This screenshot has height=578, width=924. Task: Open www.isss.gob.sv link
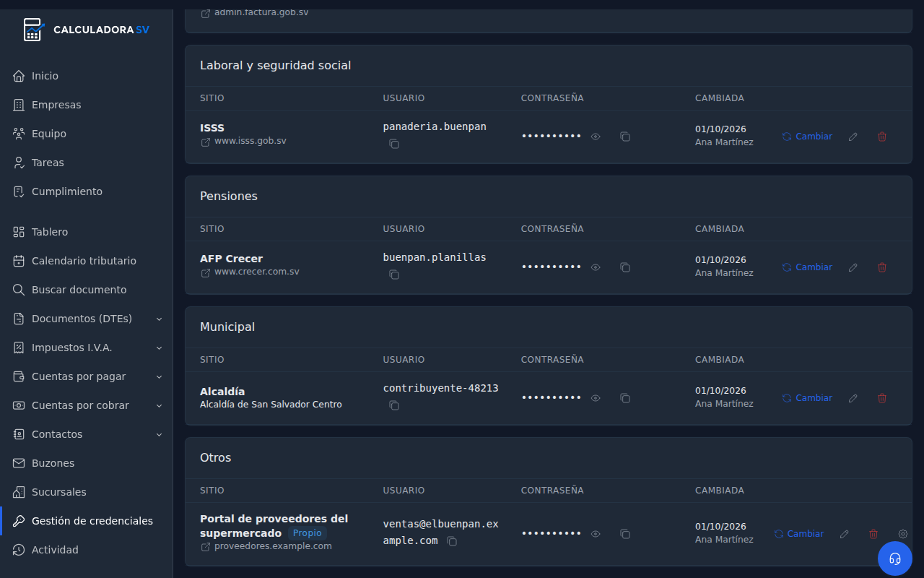click(243, 141)
